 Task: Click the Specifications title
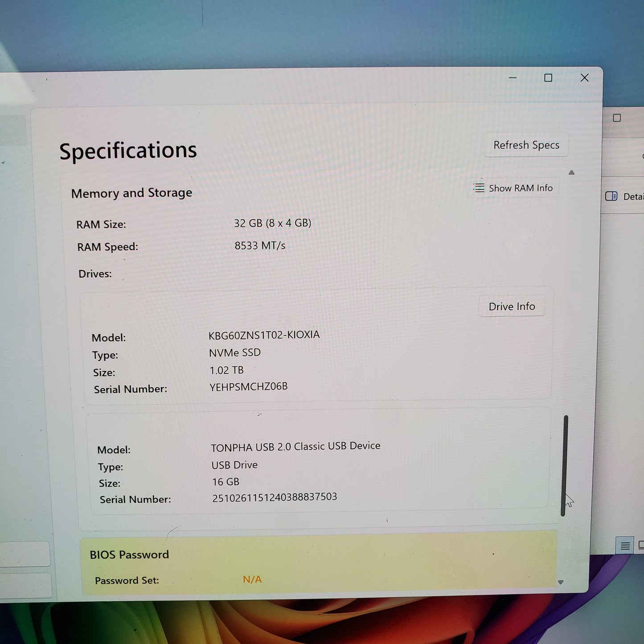pyautogui.click(x=128, y=151)
